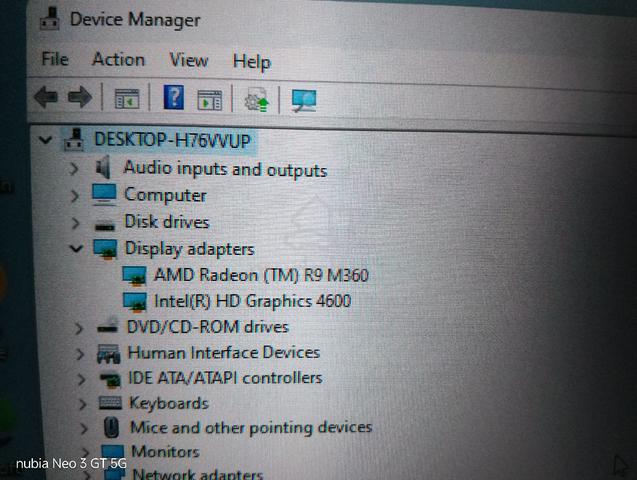The width and height of the screenshot is (637, 480).
Task: Select IDE ATA/ATAPI controllers label
Action: 225,378
